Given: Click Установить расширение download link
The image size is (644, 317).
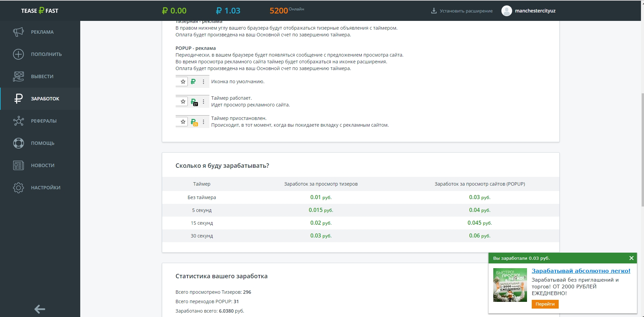Looking at the screenshot, I should pyautogui.click(x=462, y=11).
